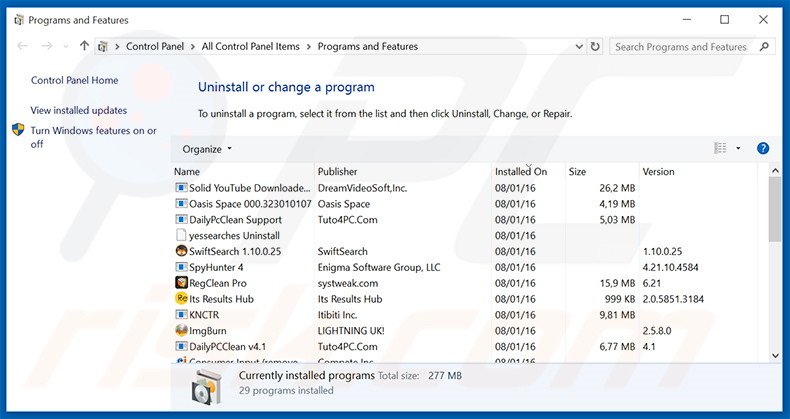Image resolution: width=790 pixels, height=419 pixels.
Task: Click the scrollbar up arrow
Action: pyautogui.click(x=775, y=171)
